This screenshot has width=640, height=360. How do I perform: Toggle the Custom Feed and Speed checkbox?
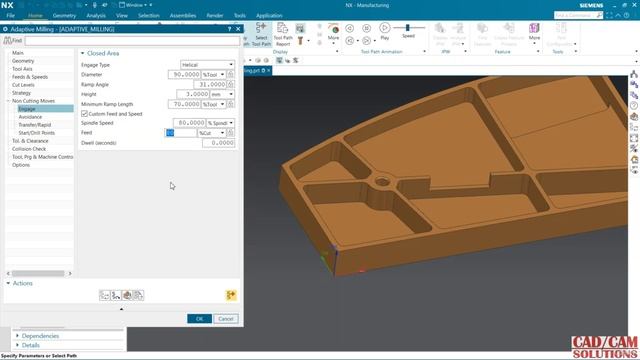[84, 113]
